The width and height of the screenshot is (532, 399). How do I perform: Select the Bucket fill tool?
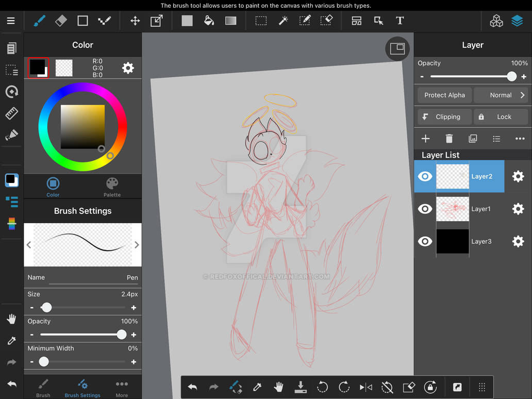tap(209, 21)
